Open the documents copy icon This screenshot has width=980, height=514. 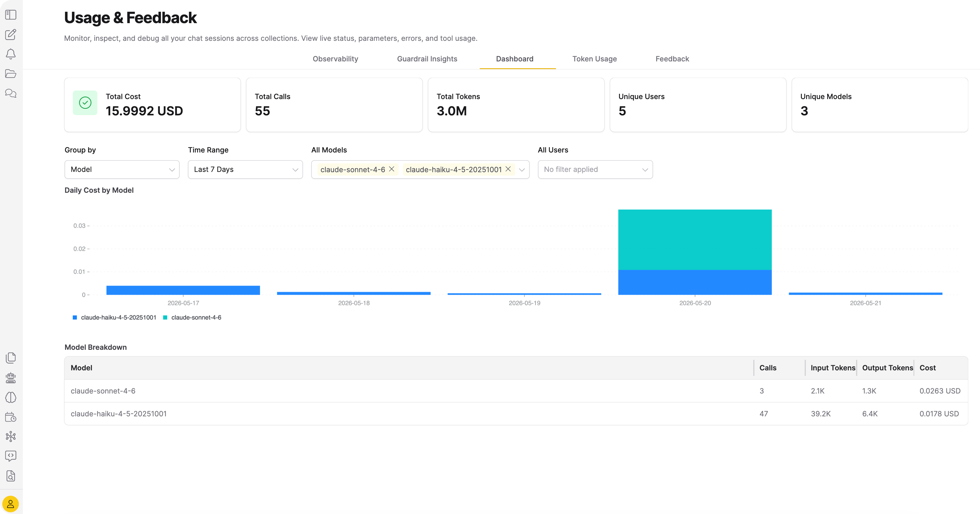click(x=11, y=358)
